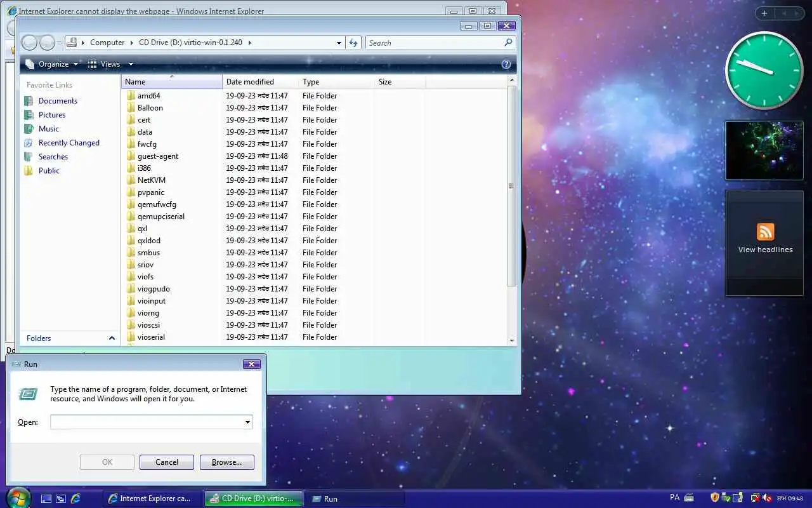812x508 pixels.
Task: Click the on-screen keyboard language bar icon
Action: tap(689, 498)
